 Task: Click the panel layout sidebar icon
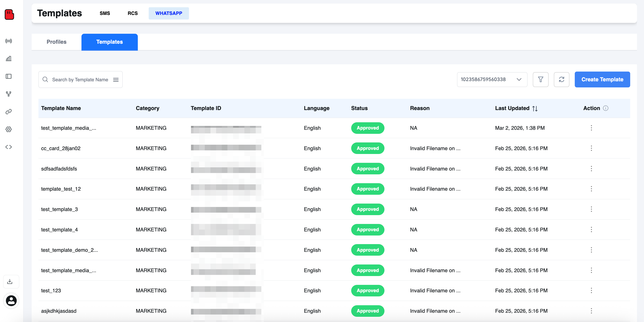pyautogui.click(x=9, y=76)
